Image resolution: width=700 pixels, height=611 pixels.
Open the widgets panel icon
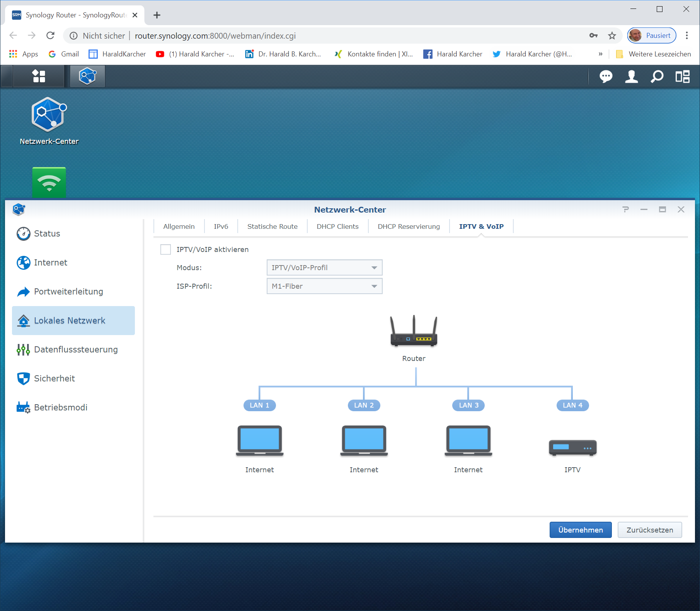coord(682,77)
